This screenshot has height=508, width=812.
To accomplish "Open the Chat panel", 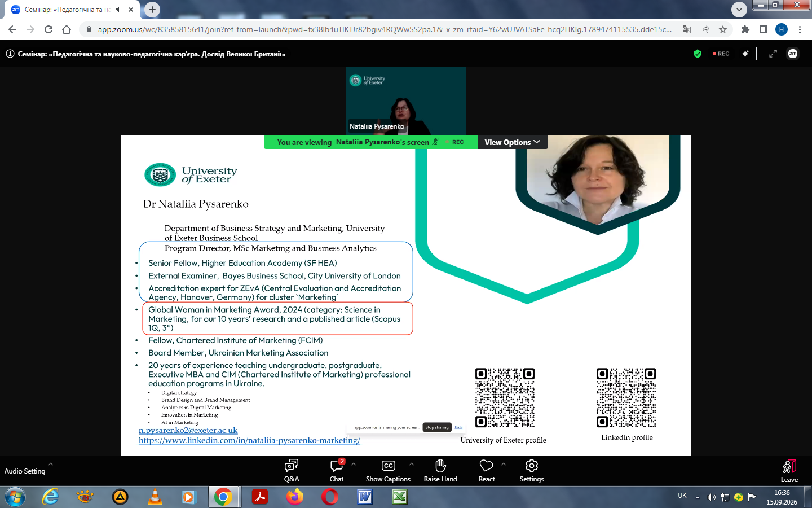I will click(337, 470).
